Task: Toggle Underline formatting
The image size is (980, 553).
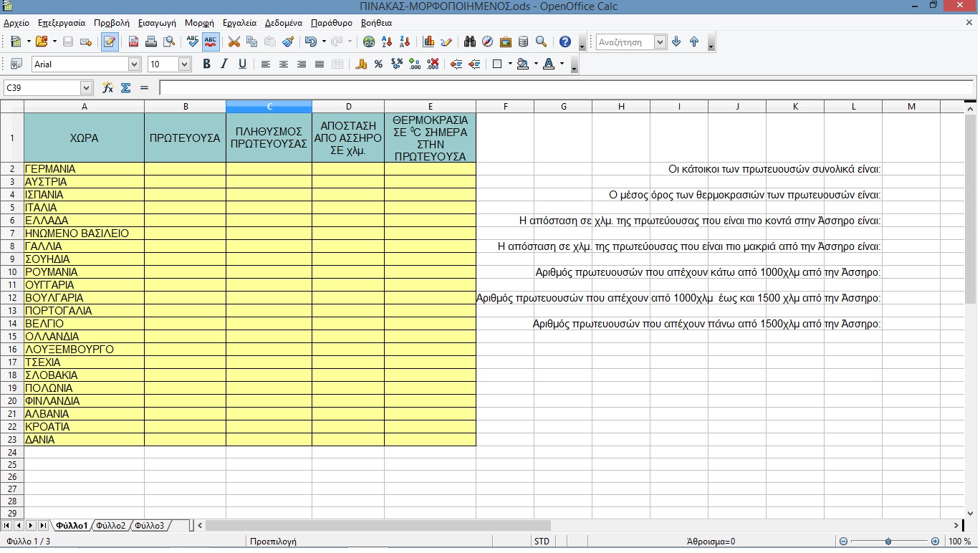Action: (242, 64)
